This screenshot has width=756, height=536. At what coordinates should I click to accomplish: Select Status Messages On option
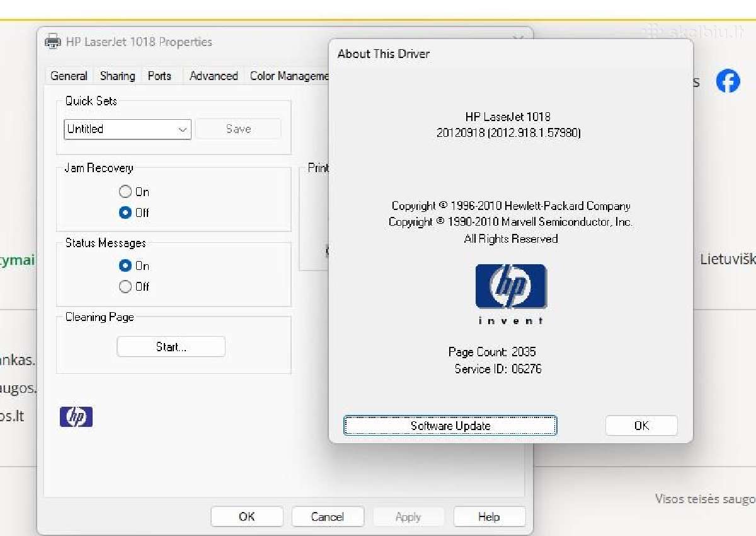coord(134,265)
